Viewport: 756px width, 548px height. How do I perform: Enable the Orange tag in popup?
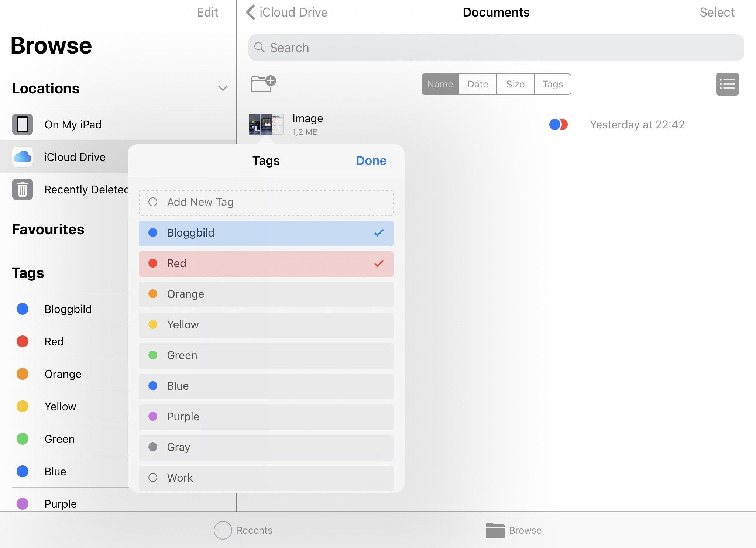[266, 294]
